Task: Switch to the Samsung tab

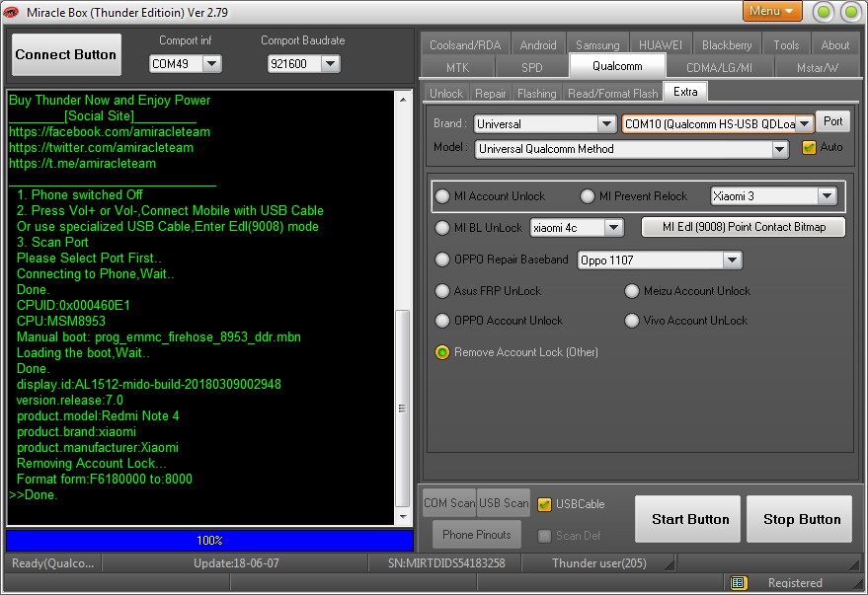Action: (x=597, y=44)
